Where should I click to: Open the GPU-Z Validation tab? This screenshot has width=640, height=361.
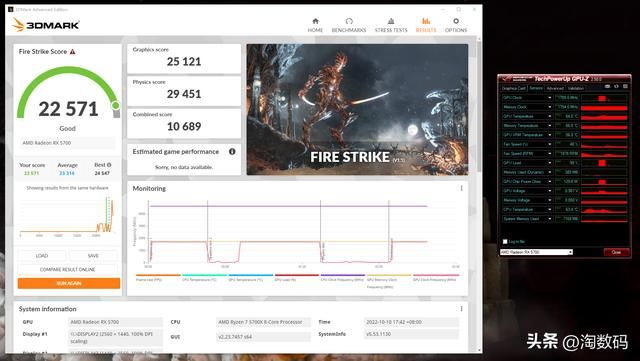click(x=576, y=88)
